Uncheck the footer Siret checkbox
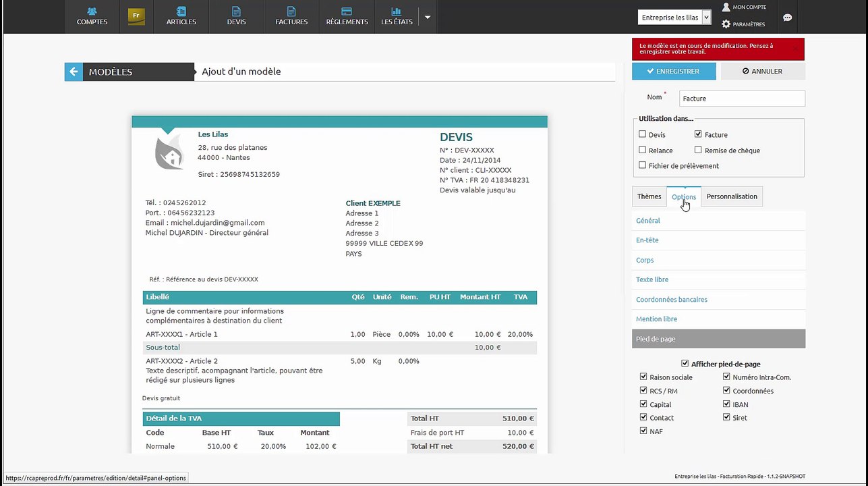This screenshot has width=868, height=486. coord(726,417)
